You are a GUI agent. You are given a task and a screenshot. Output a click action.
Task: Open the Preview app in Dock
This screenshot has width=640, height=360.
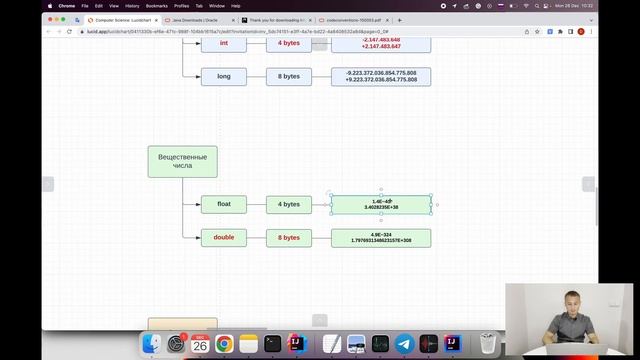356,344
